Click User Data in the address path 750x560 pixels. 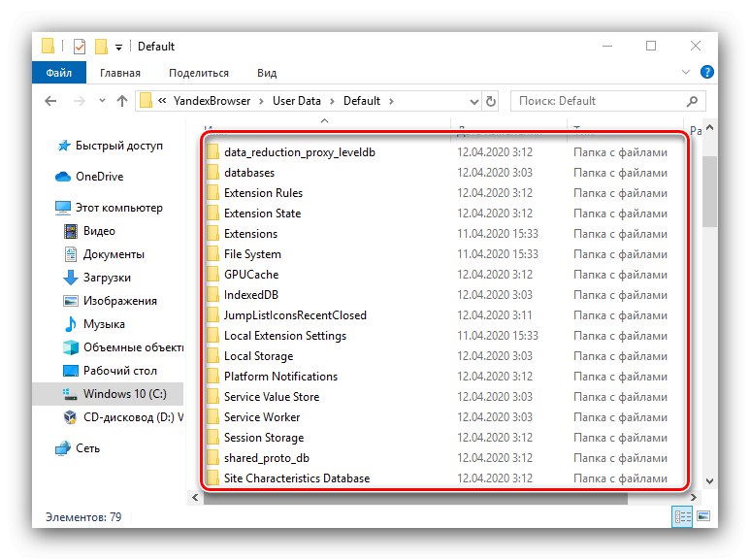297,101
